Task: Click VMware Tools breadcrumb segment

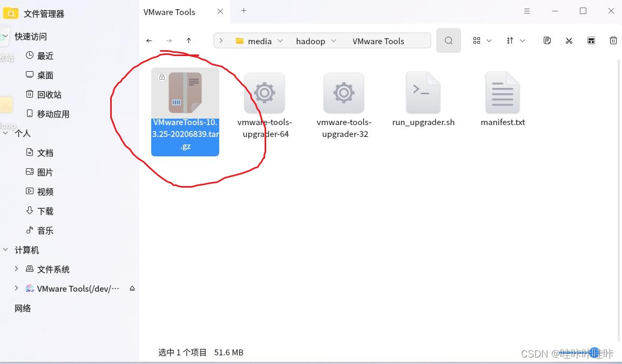Action: pos(378,41)
